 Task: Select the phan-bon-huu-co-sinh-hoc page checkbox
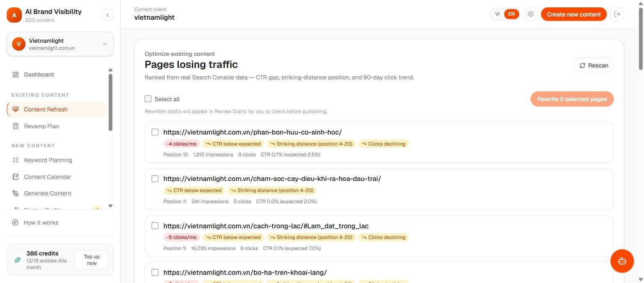click(155, 132)
